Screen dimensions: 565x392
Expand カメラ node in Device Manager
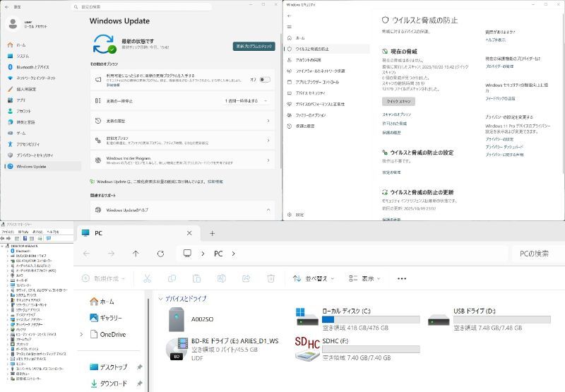coord(8,275)
